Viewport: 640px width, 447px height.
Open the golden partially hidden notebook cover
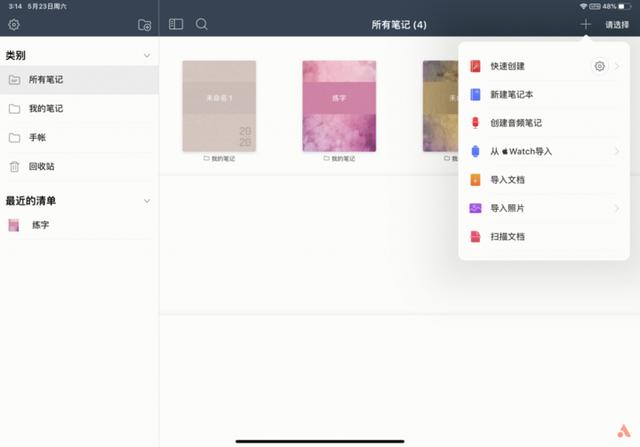(x=440, y=106)
